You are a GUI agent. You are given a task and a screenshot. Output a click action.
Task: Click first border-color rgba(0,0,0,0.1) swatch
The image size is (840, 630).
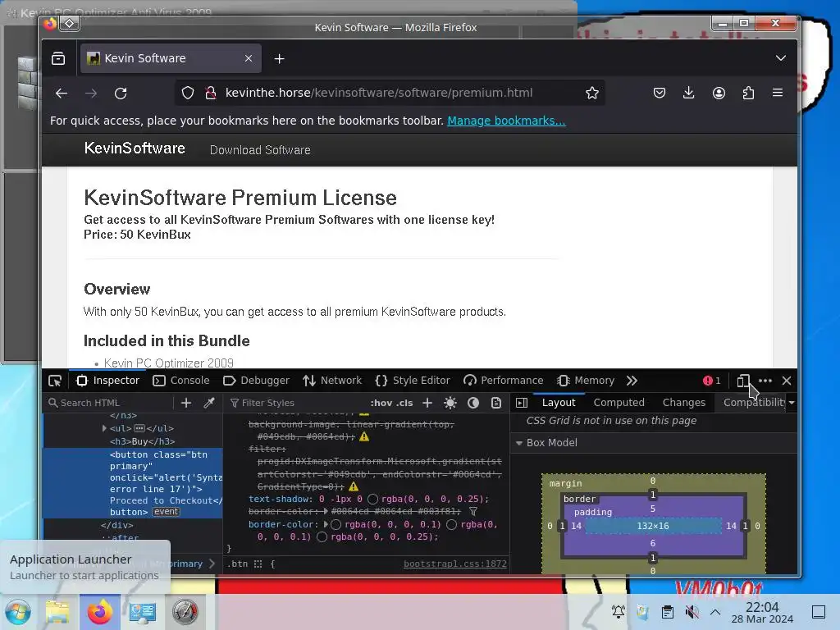(x=336, y=524)
